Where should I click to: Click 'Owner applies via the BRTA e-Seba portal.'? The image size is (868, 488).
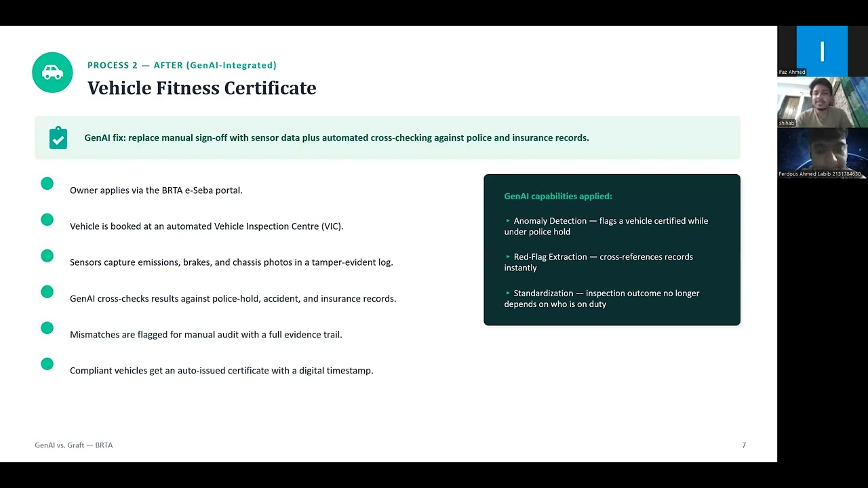pos(156,190)
